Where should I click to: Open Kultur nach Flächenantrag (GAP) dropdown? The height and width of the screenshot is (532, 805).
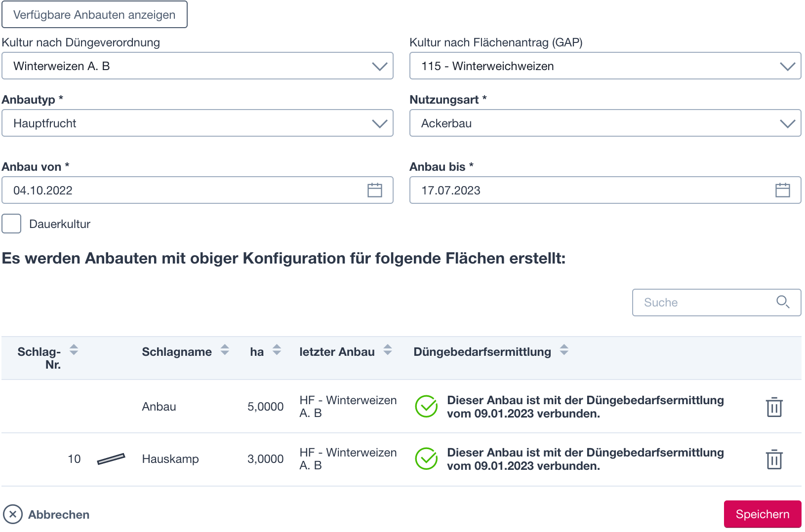[x=605, y=66]
